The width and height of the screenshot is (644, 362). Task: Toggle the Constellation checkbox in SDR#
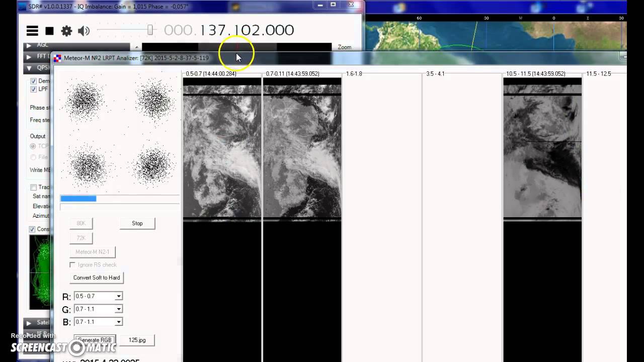click(33, 229)
